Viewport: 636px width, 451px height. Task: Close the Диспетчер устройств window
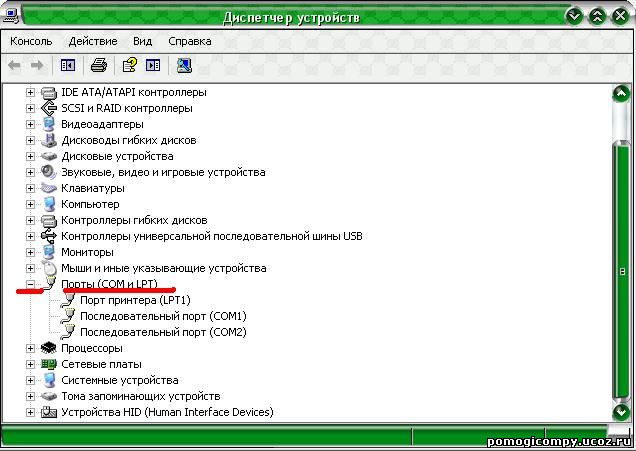pos(621,16)
